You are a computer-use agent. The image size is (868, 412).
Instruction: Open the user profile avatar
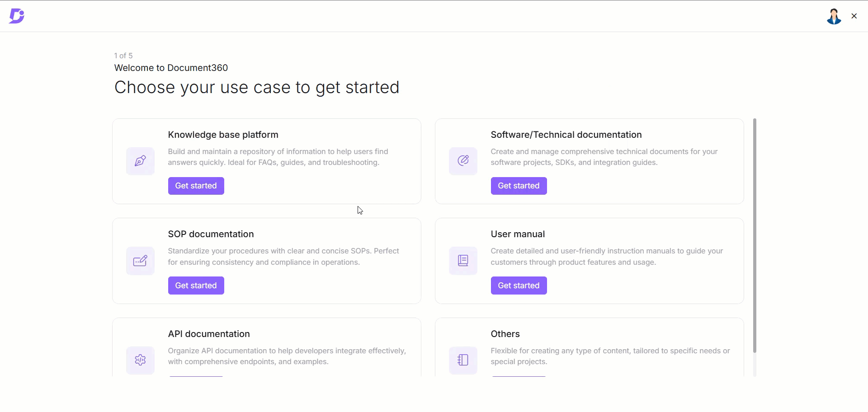[834, 16]
